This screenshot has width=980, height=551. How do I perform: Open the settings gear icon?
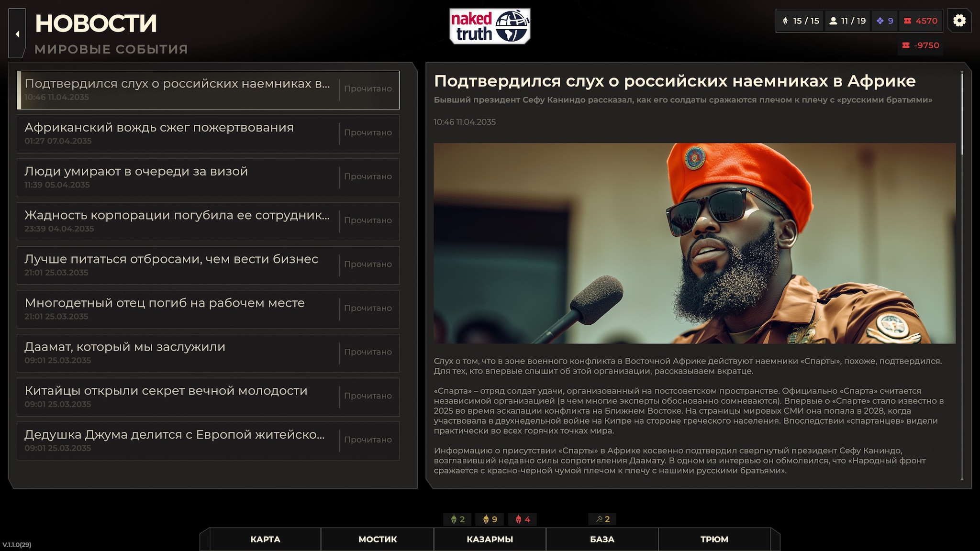(959, 21)
